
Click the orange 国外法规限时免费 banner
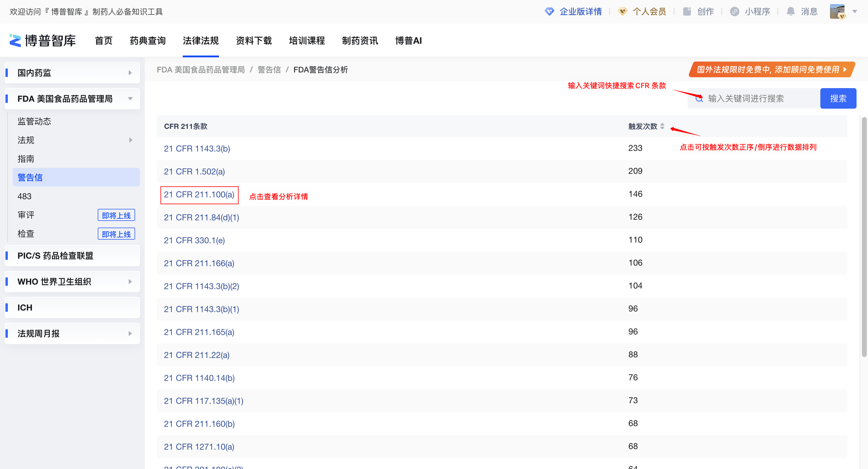pos(771,69)
